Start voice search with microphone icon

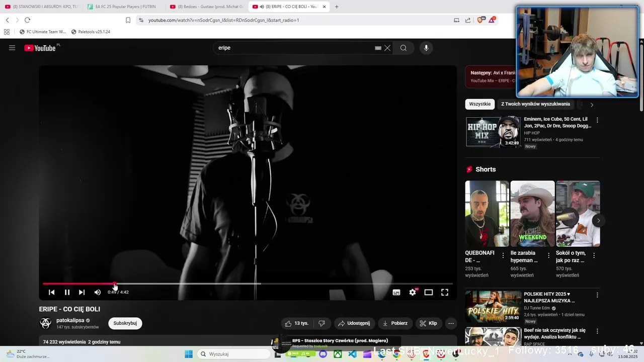click(426, 48)
